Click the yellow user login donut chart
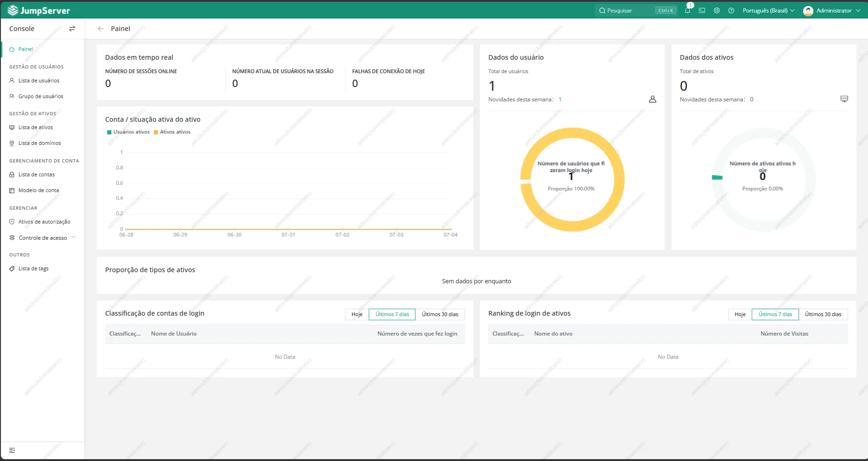 (572, 180)
